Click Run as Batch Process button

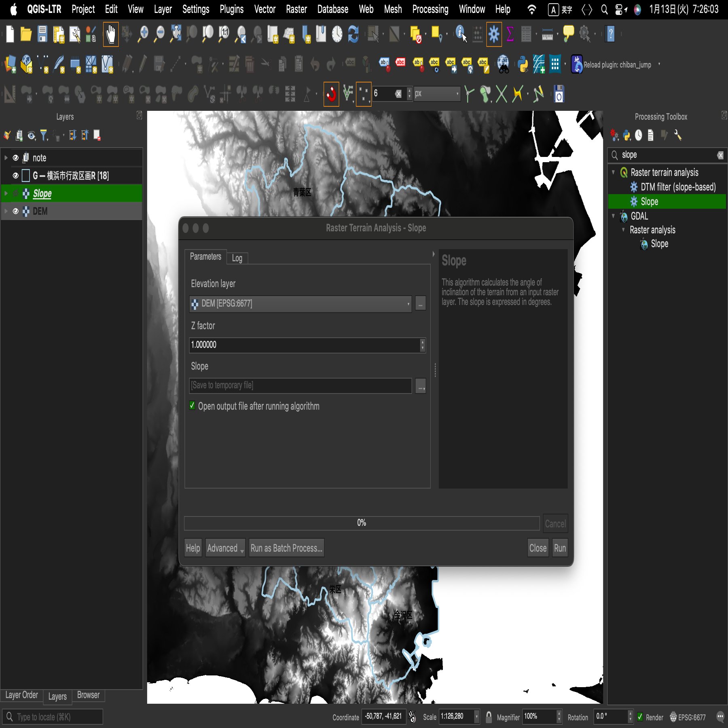click(286, 548)
